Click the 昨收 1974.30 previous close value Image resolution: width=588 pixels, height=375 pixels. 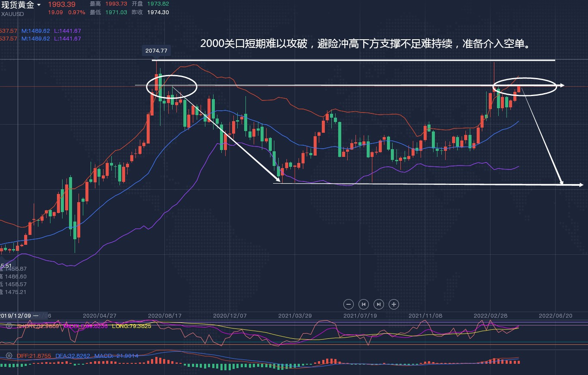click(158, 12)
